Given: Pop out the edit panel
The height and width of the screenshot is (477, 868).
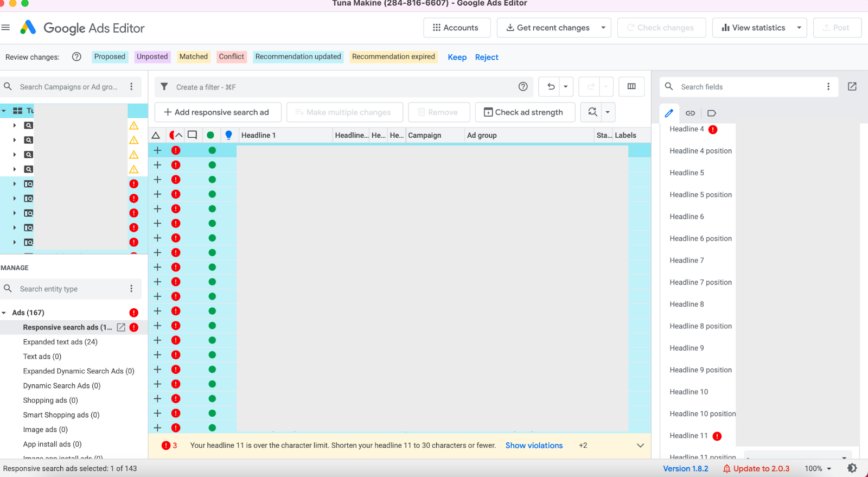Looking at the screenshot, I should (852, 86).
